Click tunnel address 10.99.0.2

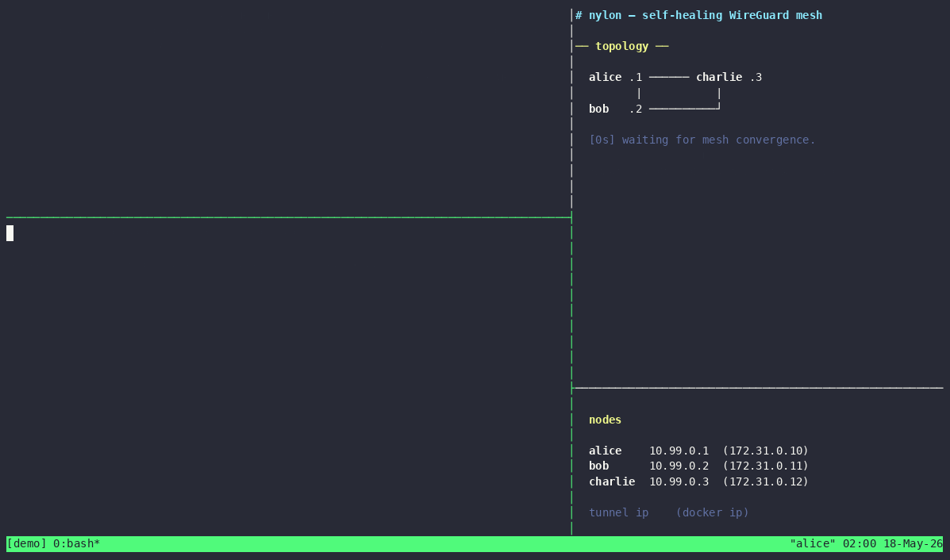(x=679, y=466)
